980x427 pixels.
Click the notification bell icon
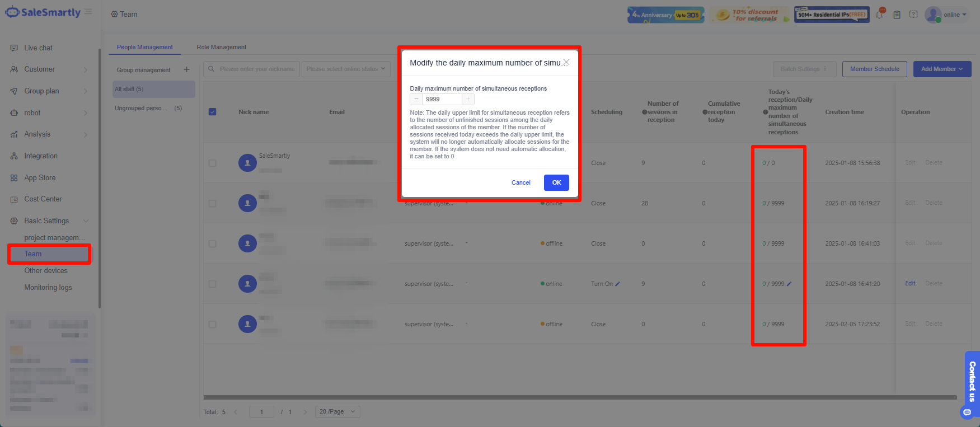tap(879, 15)
